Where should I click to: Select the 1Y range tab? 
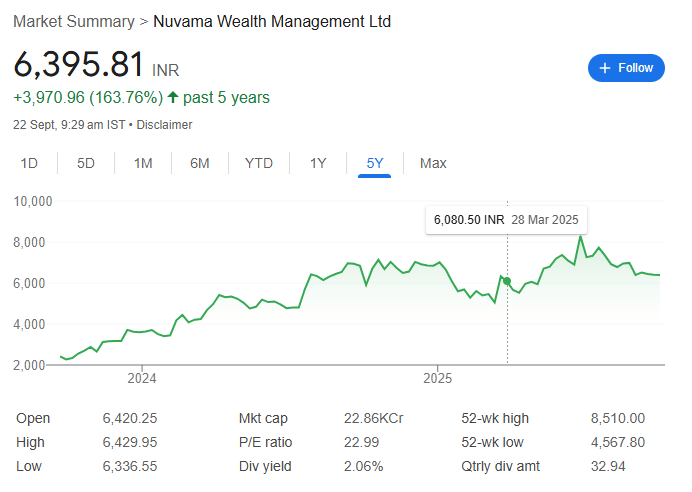pyautogui.click(x=318, y=163)
